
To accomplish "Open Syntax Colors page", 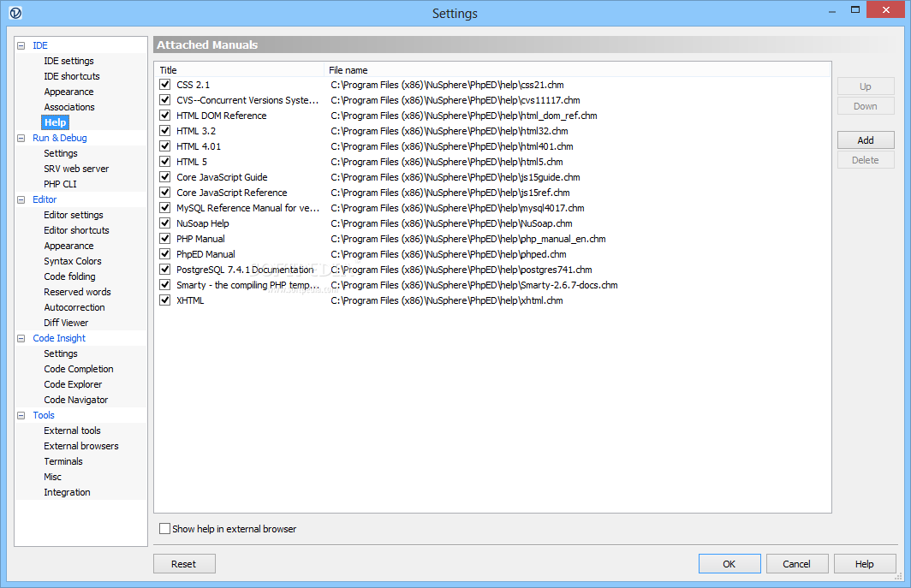I will (x=73, y=261).
